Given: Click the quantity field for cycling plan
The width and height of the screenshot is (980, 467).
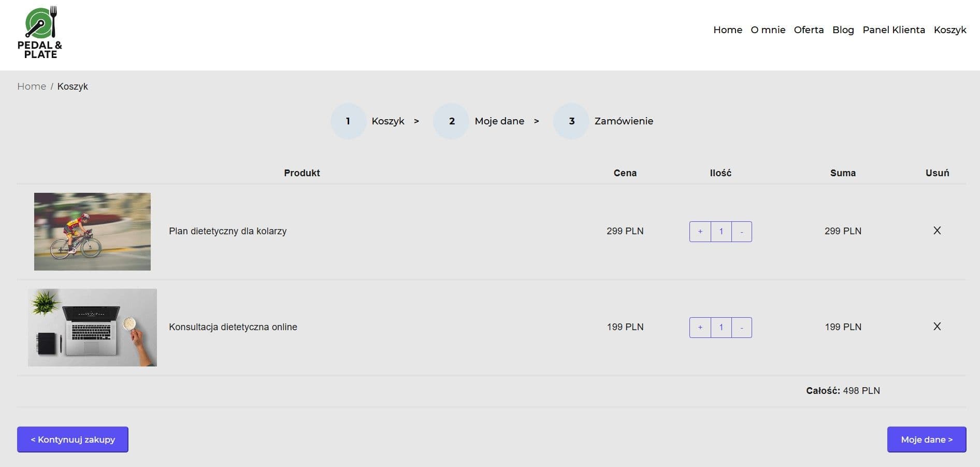Looking at the screenshot, I should click(721, 232).
